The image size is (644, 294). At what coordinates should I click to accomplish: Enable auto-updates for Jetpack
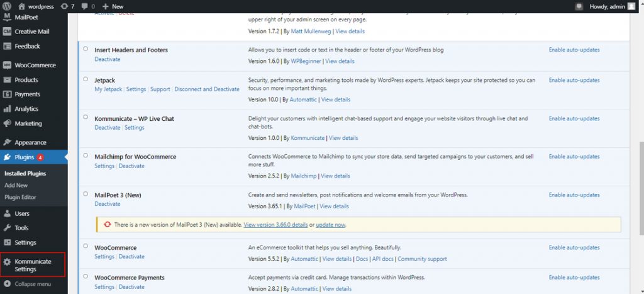point(574,80)
